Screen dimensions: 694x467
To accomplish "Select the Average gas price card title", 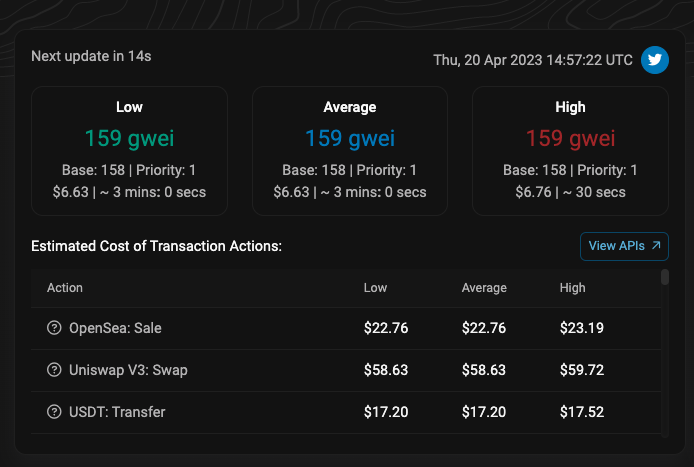I will pos(350,107).
